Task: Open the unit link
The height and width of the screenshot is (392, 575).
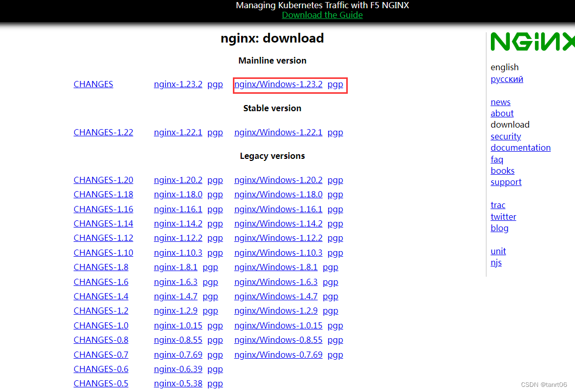Action: [x=498, y=251]
